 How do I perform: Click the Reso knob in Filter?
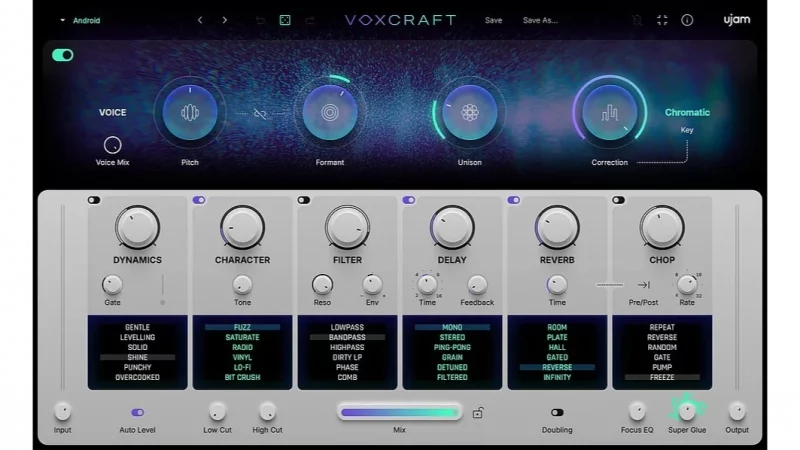322,285
